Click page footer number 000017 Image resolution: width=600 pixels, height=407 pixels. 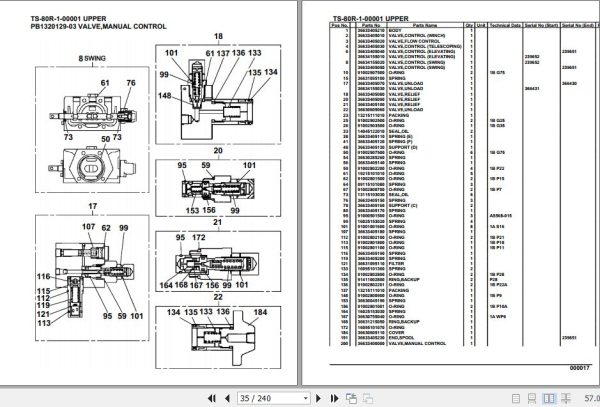[580, 368]
